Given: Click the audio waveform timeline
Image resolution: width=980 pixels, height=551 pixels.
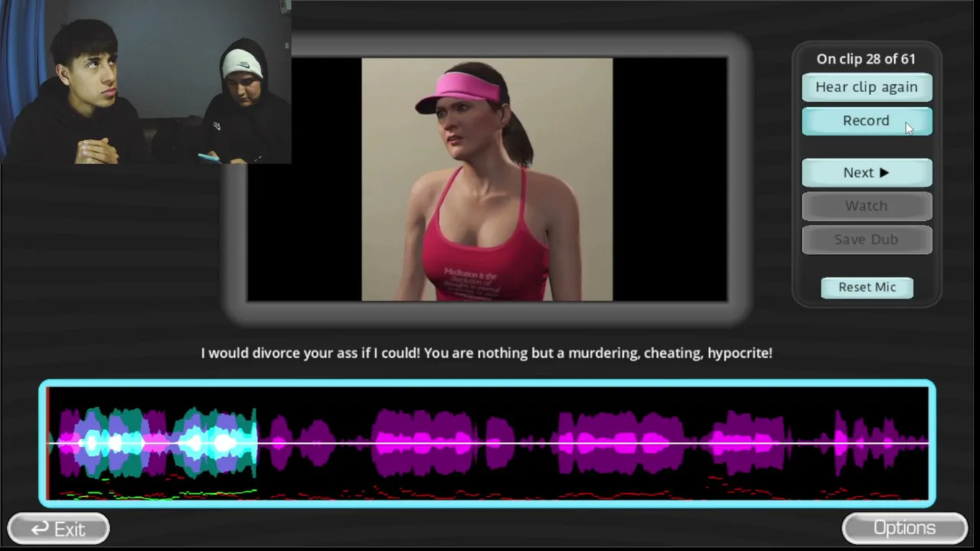Looking at the screenshot, I should click(x=487, y=444).
